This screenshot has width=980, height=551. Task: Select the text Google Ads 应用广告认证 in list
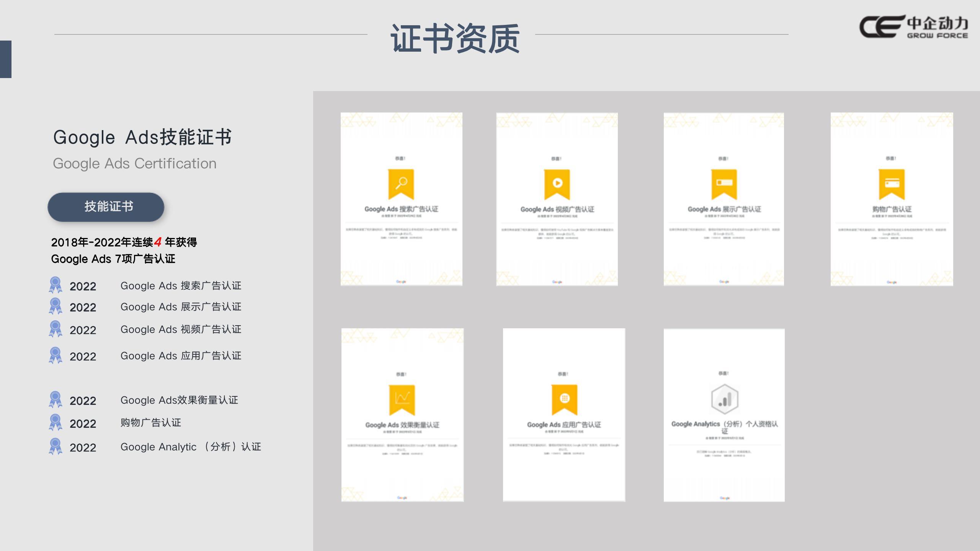tap(181, 356)
